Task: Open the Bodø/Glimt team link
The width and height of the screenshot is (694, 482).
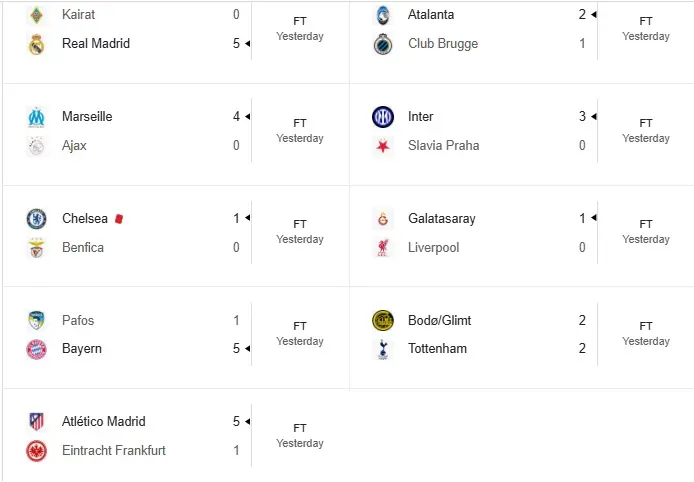Action: click(439, 320)
